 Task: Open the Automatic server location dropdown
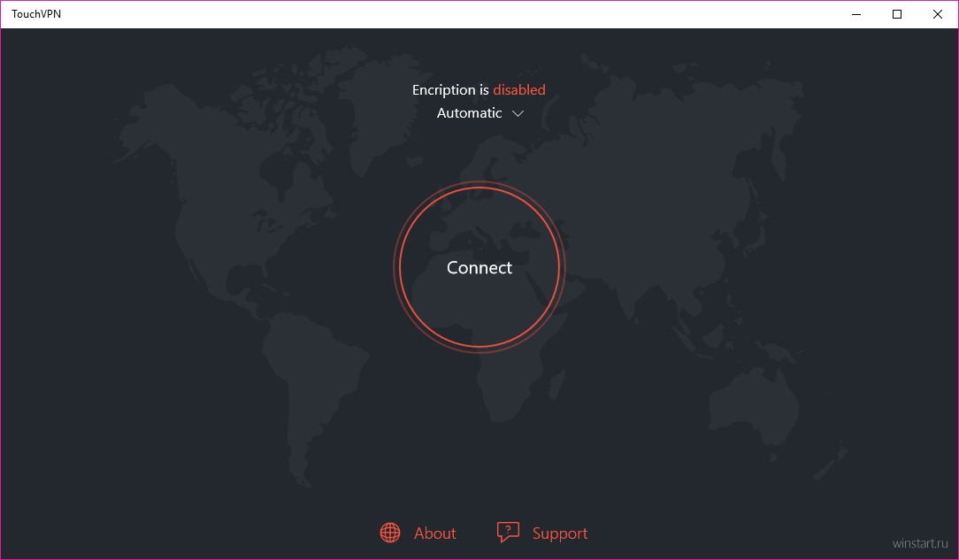coord(470,113)
